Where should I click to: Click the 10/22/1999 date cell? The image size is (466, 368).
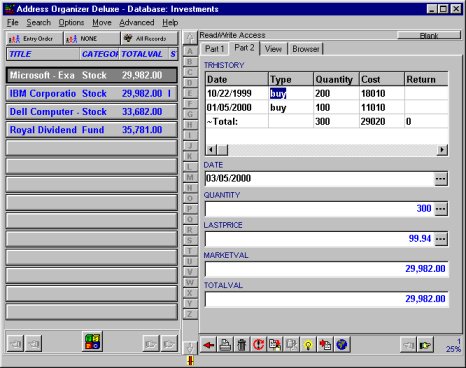237,94
